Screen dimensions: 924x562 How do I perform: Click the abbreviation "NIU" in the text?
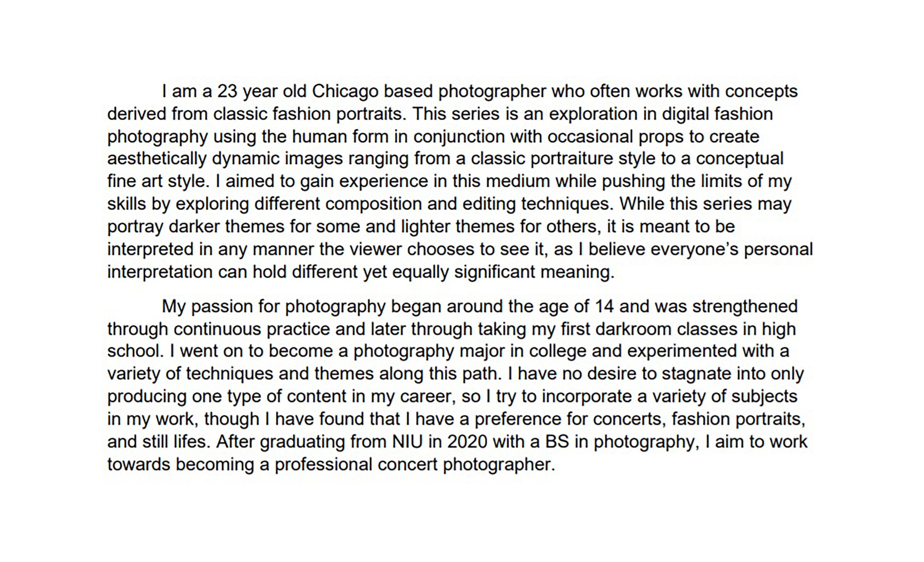coord(407,442)
